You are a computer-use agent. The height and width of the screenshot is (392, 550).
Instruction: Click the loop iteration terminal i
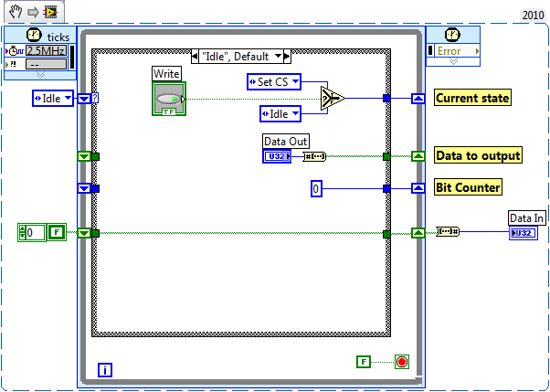pos(105,370)
